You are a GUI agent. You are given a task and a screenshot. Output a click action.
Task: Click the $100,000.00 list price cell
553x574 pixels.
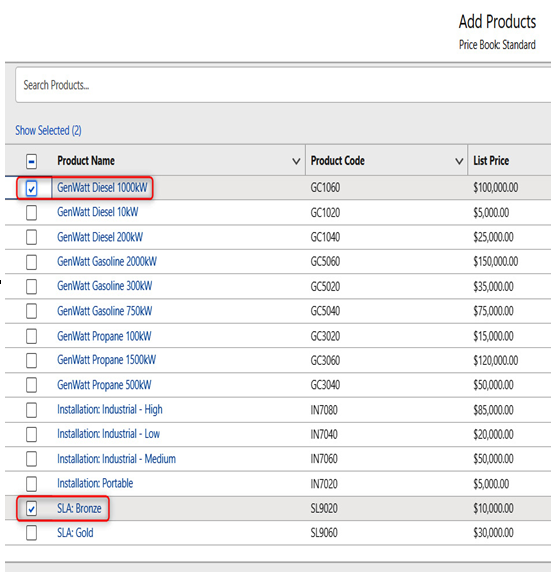tap(496, 188)
